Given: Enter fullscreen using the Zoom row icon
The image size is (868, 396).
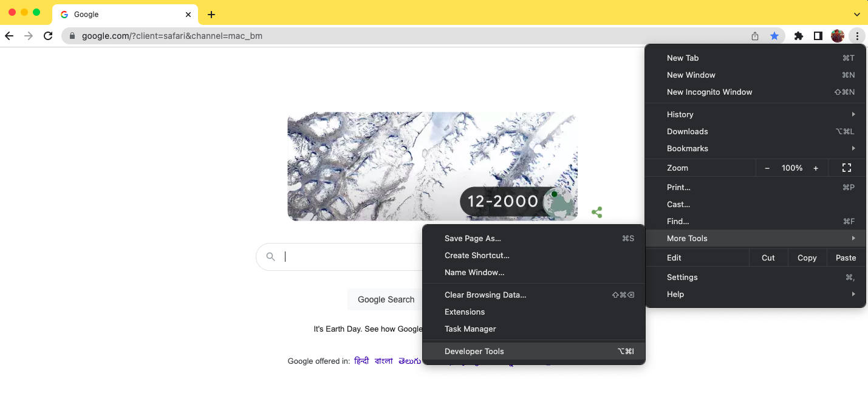Looking at the screenshot, I should (846, 168).
